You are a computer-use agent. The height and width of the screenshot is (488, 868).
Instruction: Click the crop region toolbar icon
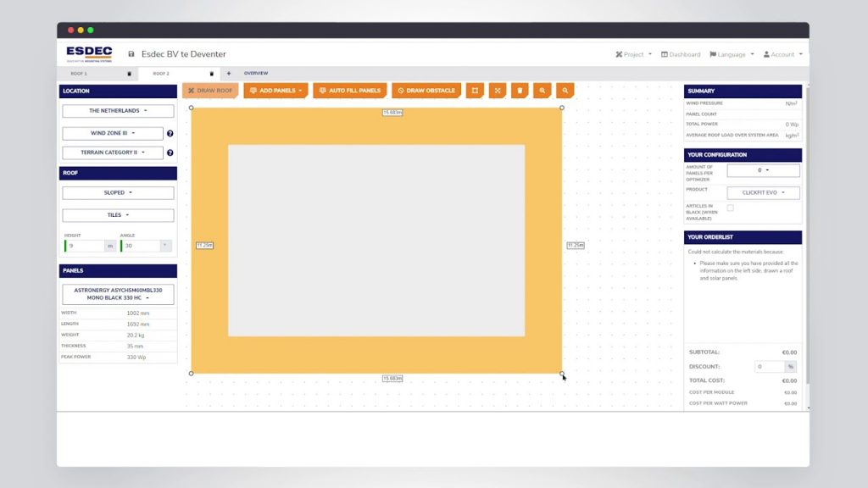tap(476, 90)
